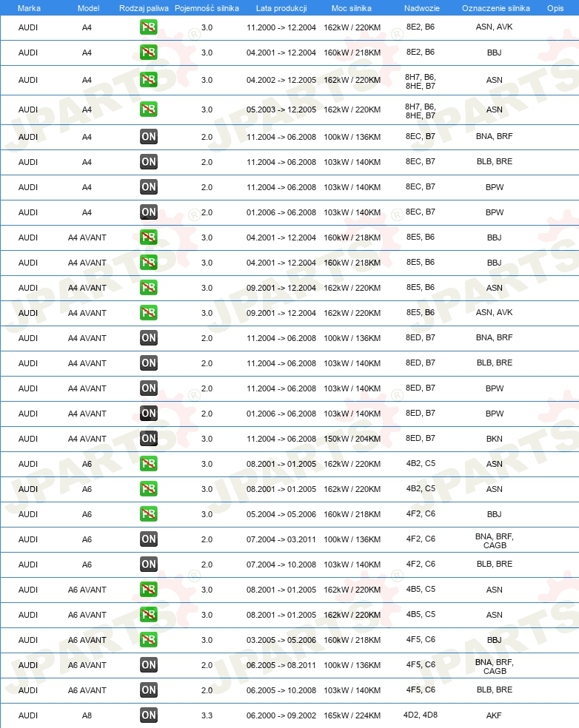The width and height of the screenshot is (579, 728).
Task: Select date range 06.2005 -> 08.2011
Action: 281,665
